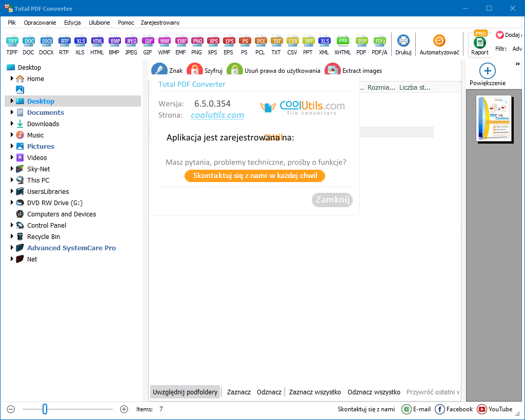Convert to TIFF format icon
This screenshot has height=420, width=525.
tap(12, 45)
